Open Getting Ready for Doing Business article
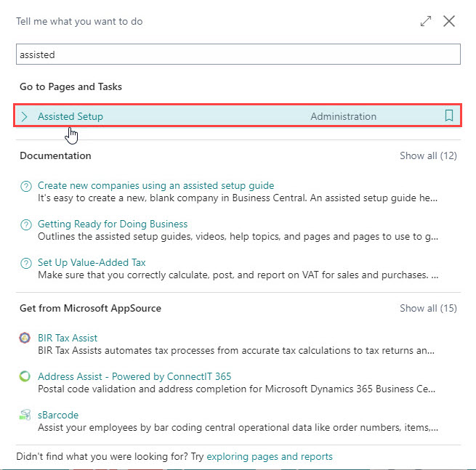The height and width of the screenshot is (470, 476). (x=113, y=224)
